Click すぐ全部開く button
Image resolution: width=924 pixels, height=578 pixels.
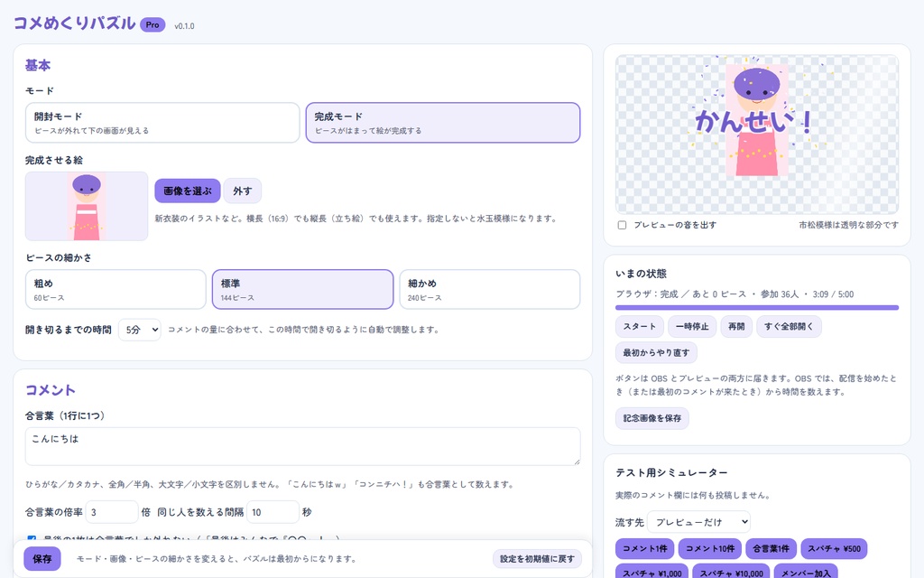[x=789, y=326]
